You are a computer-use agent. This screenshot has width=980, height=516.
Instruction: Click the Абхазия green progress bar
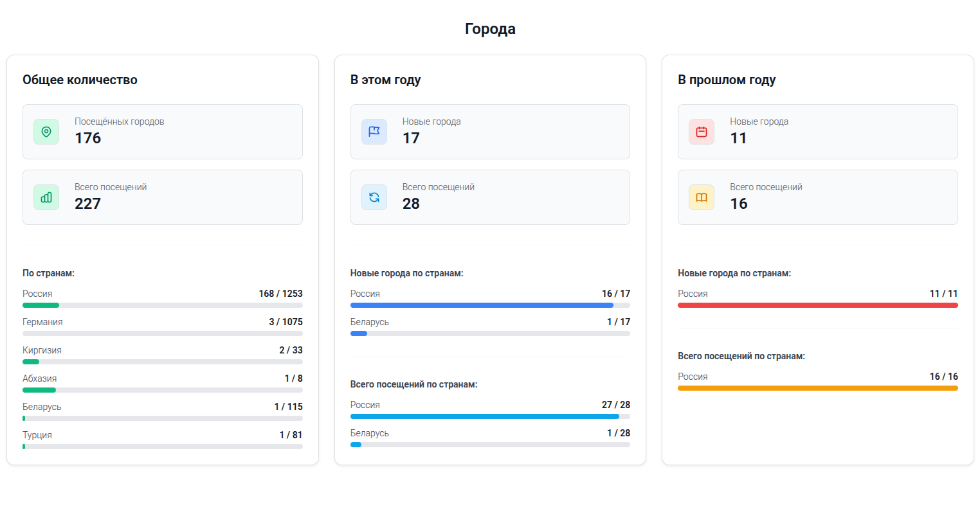point(162,390)
